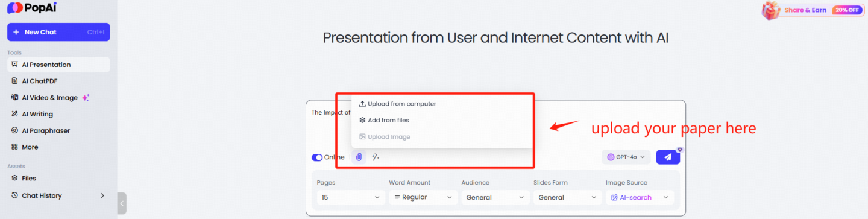Image resolution: width=868 pixels, height=219 pixels.
Task: Open the More tools entry
Action: [x=58, y=147]
